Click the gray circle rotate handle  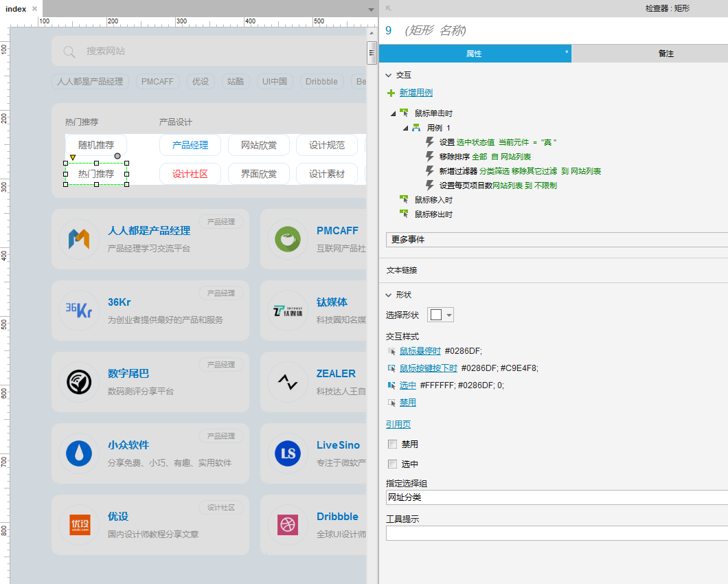pos(117,156)
